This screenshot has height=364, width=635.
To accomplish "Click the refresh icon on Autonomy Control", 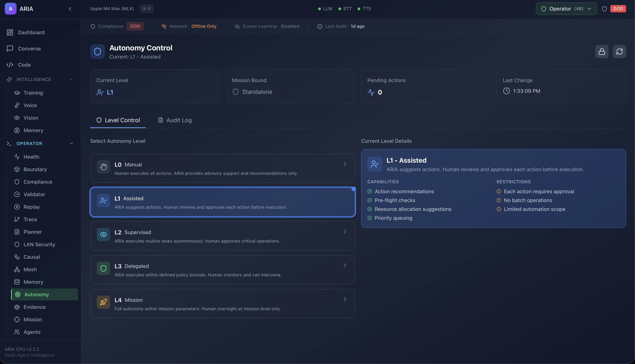I will pyautogui.click(x=620, y=52).
